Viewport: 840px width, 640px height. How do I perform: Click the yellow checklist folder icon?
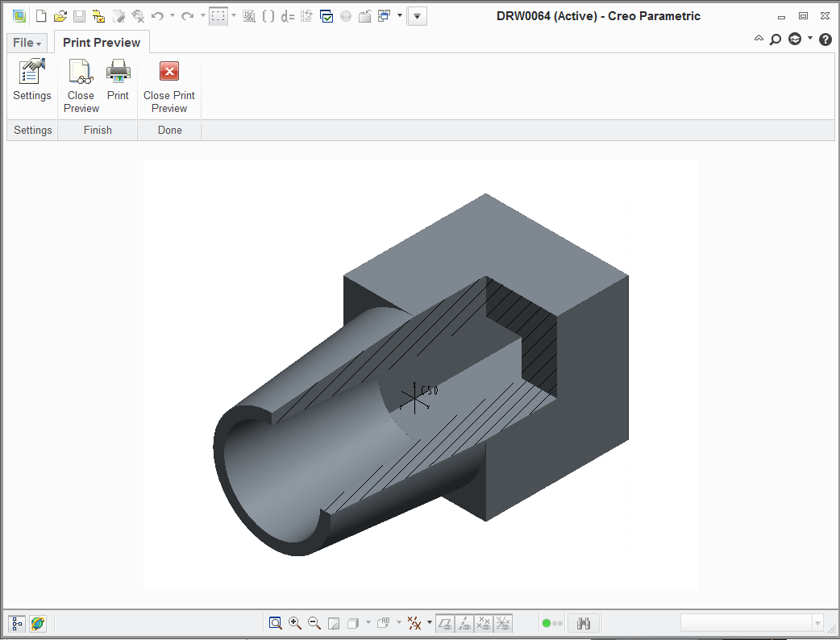[98, 16]
